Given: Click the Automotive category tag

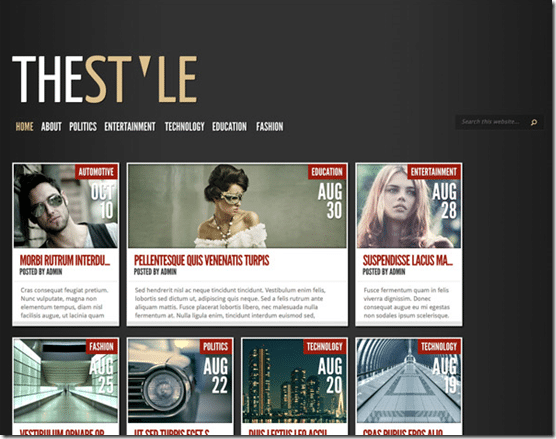Looking at the screenshot, I should coord(96,172).
